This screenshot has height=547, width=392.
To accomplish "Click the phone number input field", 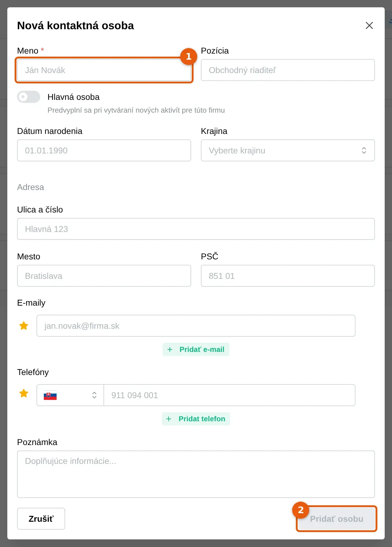I will (229, 395).
